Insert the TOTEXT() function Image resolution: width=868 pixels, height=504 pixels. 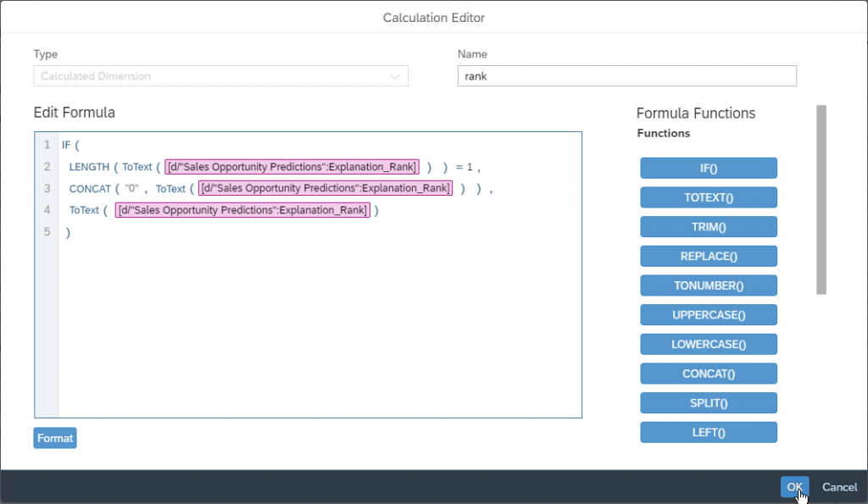[x=709, y=197]
